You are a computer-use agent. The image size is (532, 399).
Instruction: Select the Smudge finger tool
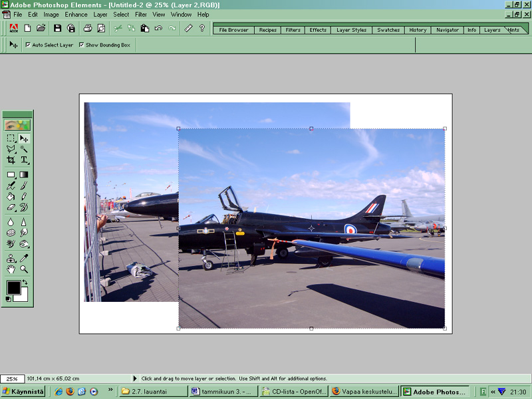click(24, 233)
